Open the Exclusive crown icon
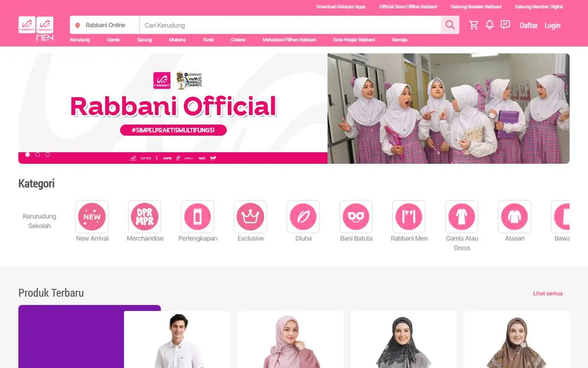Screen dimensions: 588x368 [250, 217]
